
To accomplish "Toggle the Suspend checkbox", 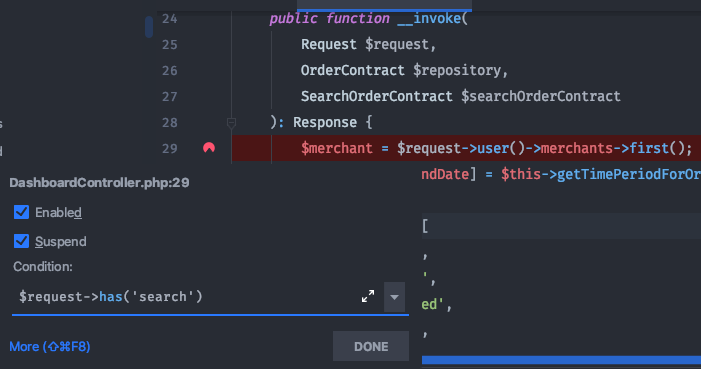I will click(x=21, y=241).
